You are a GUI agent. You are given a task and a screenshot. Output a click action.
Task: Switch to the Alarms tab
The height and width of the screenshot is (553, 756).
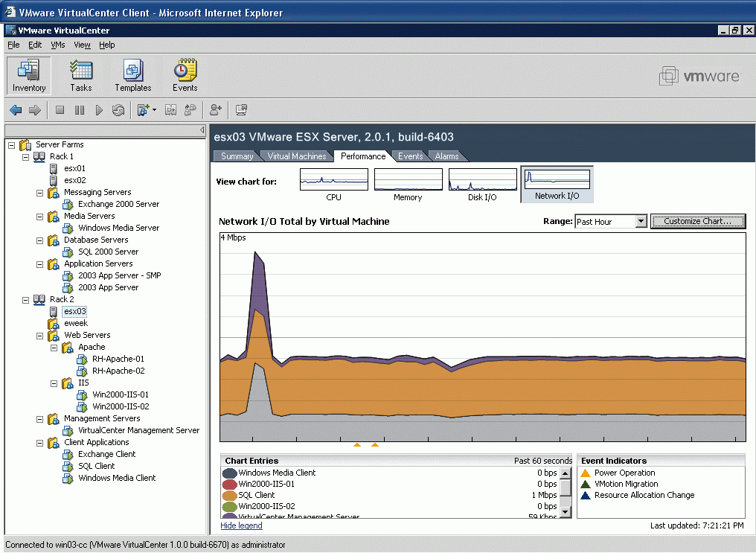tap(446, 156)
